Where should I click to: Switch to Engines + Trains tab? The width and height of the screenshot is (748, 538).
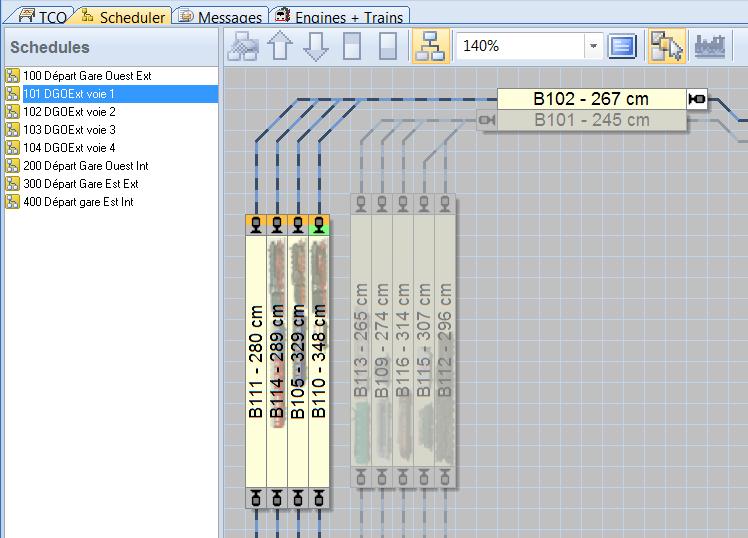pos(339,16)
